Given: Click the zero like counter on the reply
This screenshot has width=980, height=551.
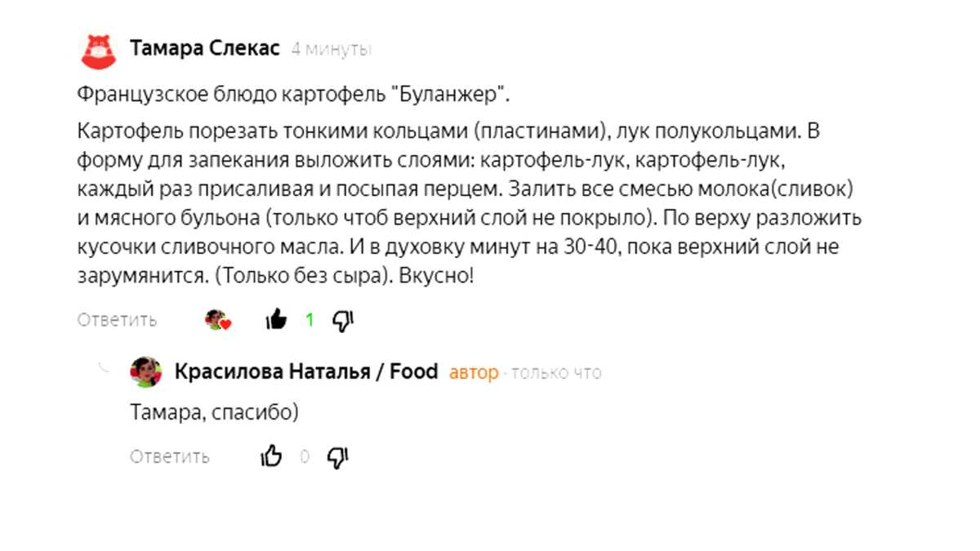Looking at the screenshot, I should tap(305, 456).
